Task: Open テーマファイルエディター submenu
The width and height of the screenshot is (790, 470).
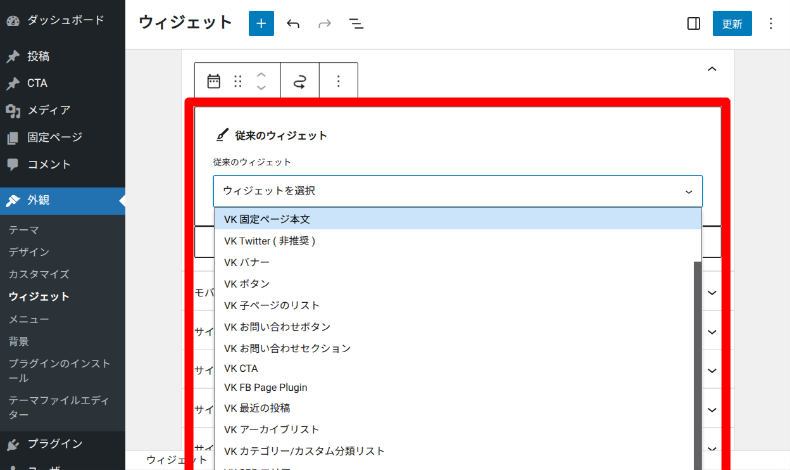Action: click(59, 407)
